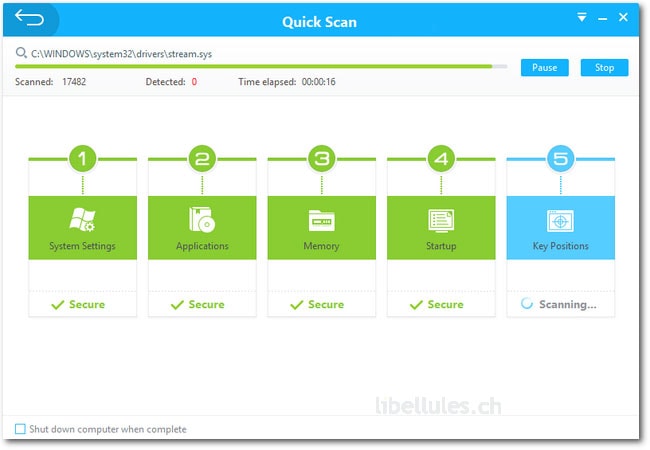Click the Detected count 0
Screen dimensions: 650x450
(194, 82)
